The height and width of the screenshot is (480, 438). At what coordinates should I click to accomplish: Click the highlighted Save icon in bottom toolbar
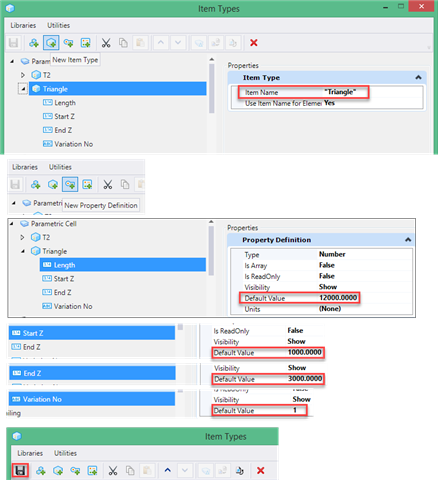click(x=20, y=470)
